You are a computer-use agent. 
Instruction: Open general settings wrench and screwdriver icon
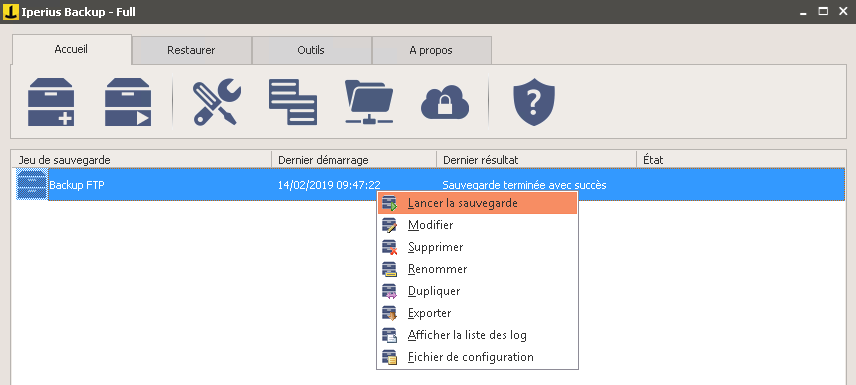coord(217,102)
